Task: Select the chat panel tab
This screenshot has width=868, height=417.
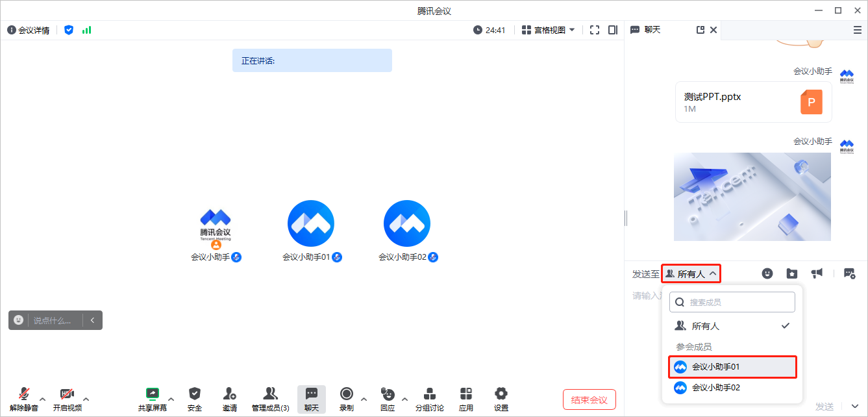Action: (645, 30)
